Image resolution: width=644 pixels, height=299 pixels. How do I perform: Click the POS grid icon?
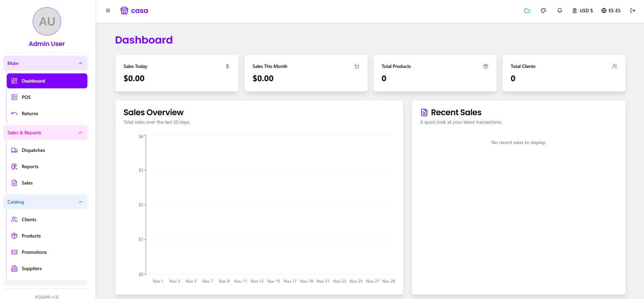[14, 97]
